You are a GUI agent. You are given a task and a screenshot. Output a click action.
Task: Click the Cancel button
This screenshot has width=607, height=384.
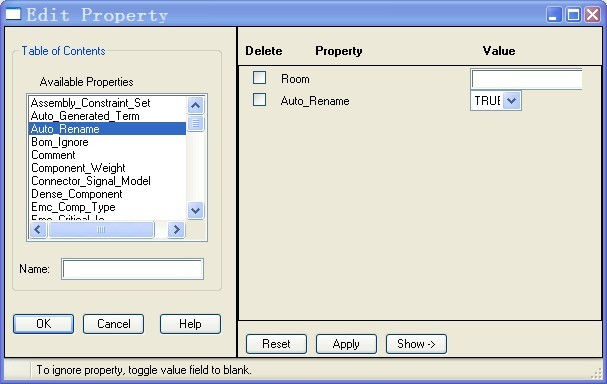coord(113,324)
